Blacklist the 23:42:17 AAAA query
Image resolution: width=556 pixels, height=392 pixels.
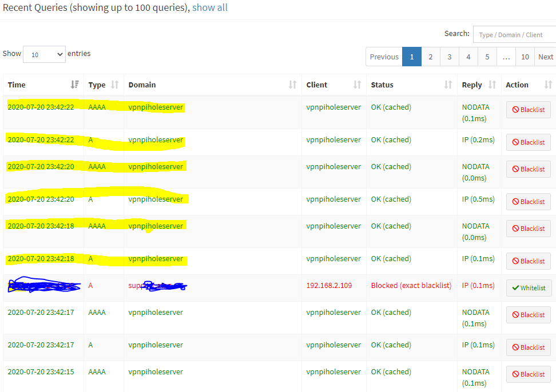[x=529, y=315]
